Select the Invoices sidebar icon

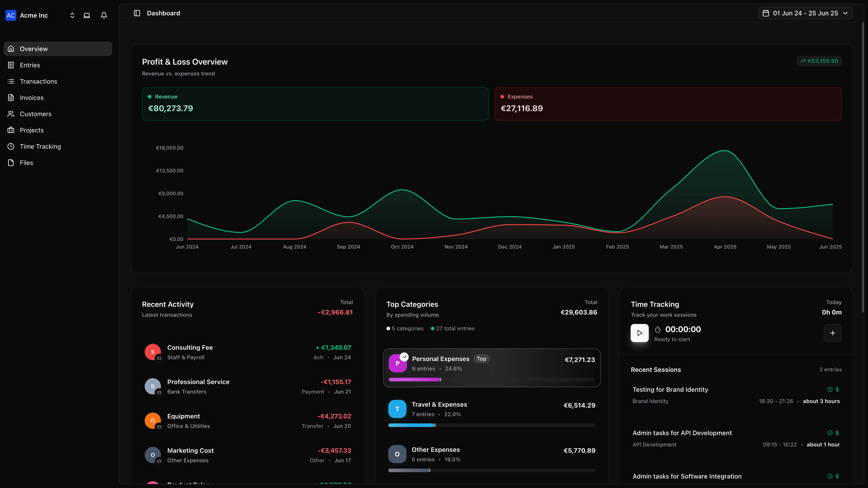tap(11, 97)
